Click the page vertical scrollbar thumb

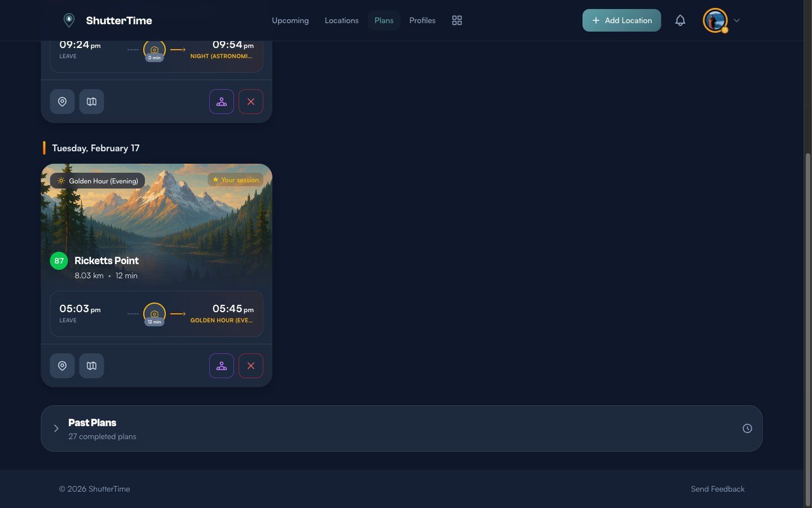808,330
